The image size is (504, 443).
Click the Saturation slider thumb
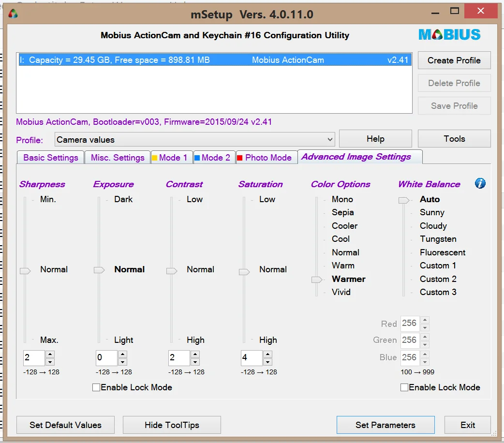click(x=245, y=272)
